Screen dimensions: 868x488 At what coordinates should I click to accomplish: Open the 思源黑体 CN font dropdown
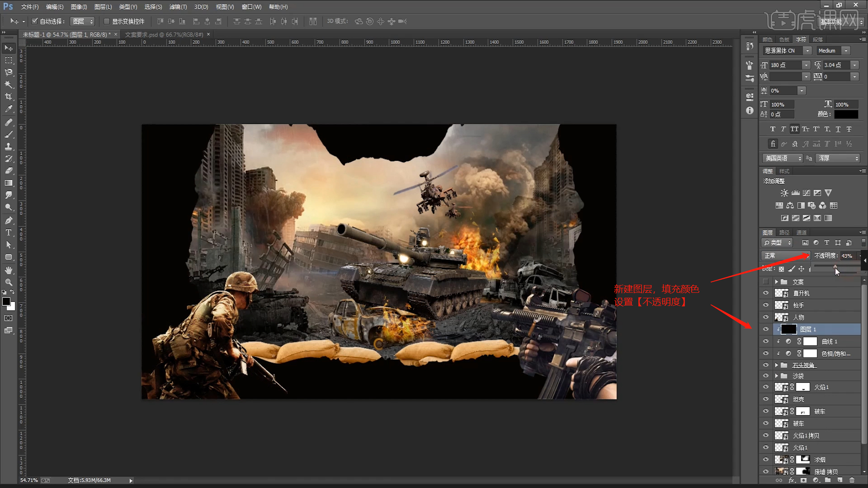point(807,51)
